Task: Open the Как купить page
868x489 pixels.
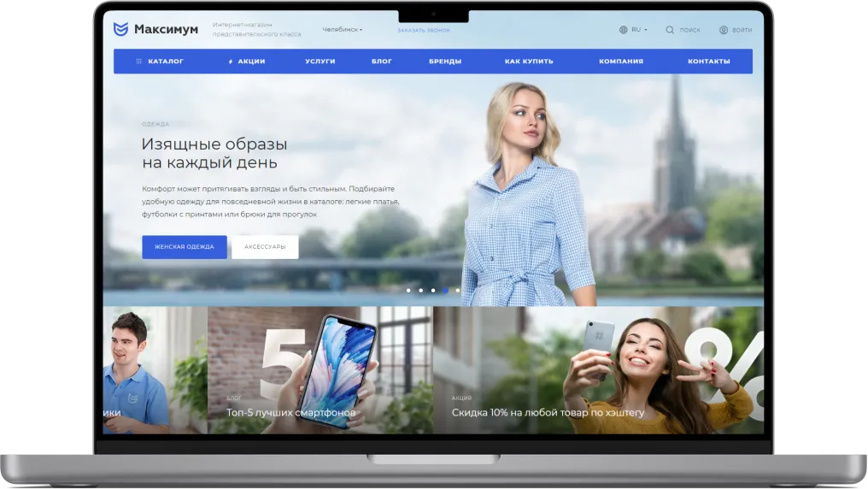Action: 529,62
